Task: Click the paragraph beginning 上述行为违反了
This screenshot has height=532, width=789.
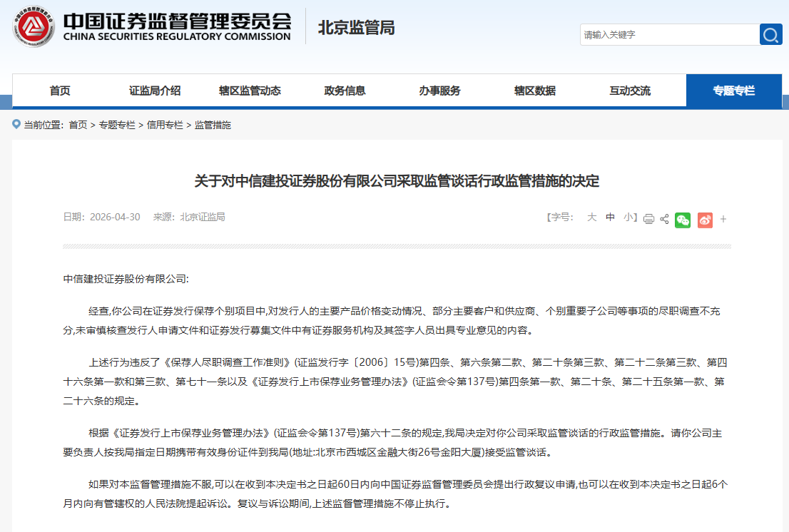Action: [397, 382]
